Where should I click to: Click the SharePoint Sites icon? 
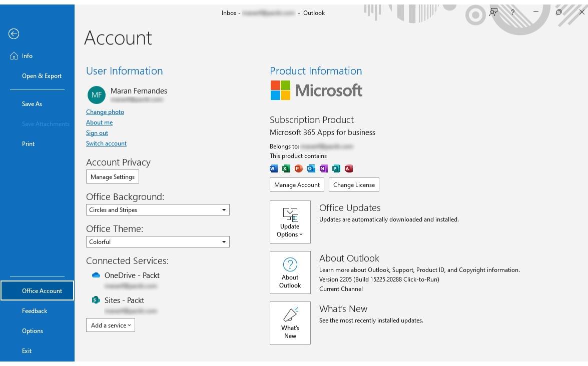pos(96,300)
